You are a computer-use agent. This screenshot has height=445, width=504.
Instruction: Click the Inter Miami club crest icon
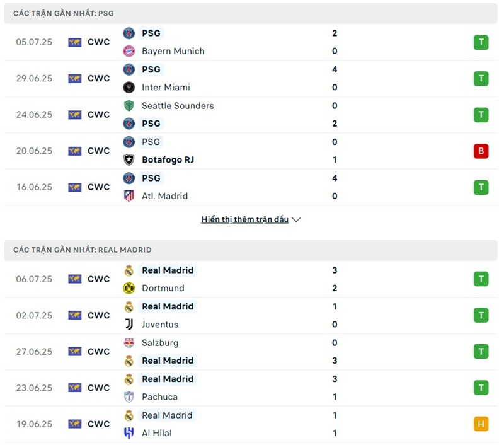pos(129,88)
